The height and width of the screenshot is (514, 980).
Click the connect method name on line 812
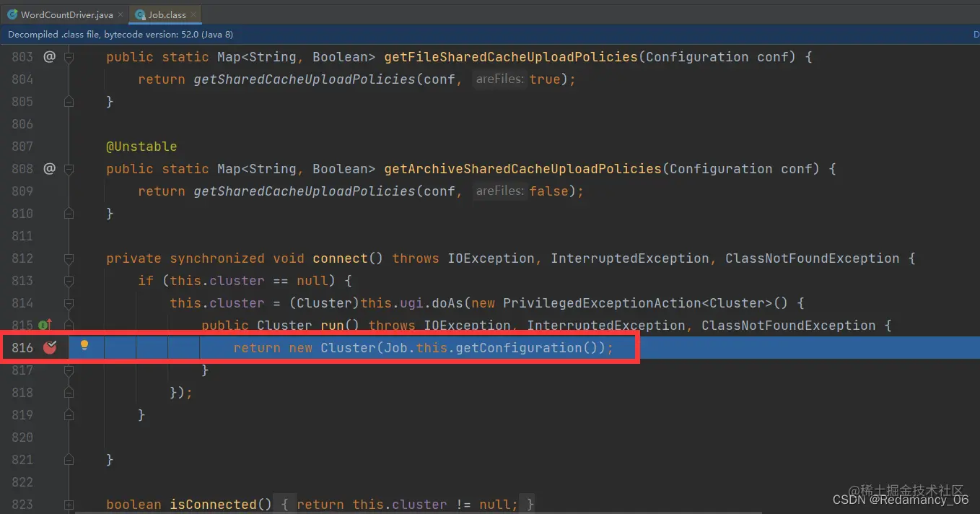pos(340,258)
